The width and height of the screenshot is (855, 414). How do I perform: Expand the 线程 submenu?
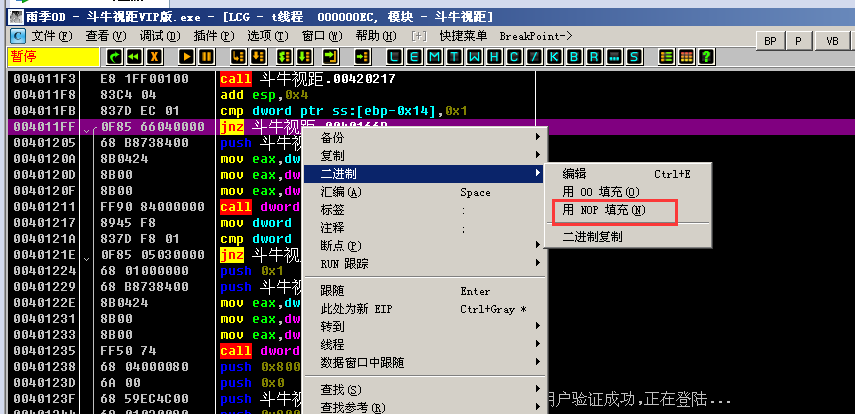point(424,345)
